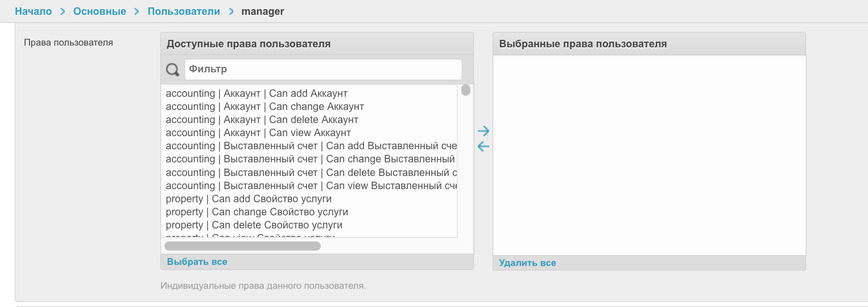This screenshot has height=307, width=868.
Task: Click the horizontal scrollbar of available permissions
Action: [242, 246]
